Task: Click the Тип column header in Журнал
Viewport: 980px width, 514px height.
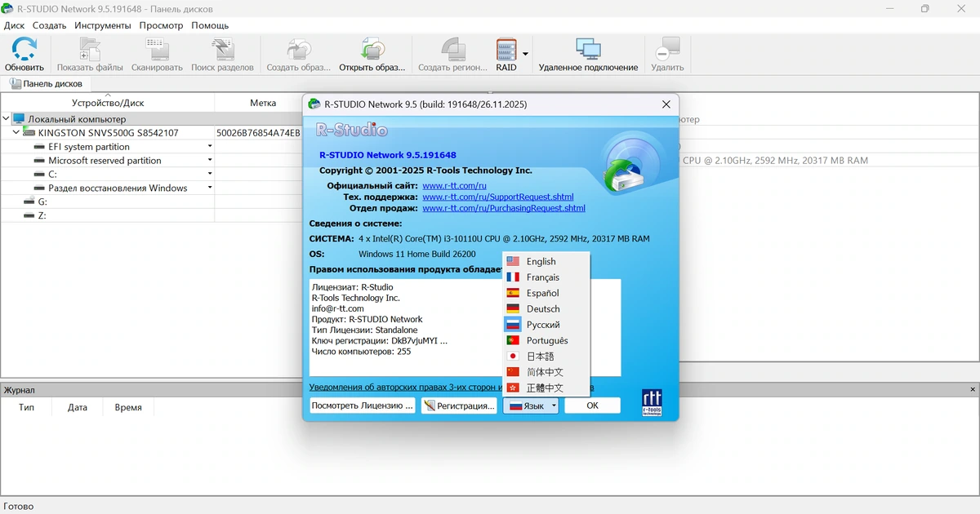Action: pos(26,407)
